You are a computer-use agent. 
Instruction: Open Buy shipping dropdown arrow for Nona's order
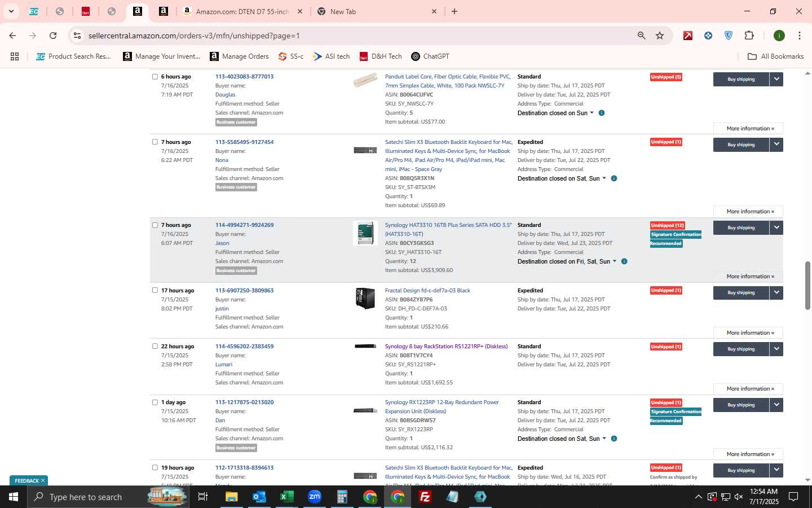776,144
